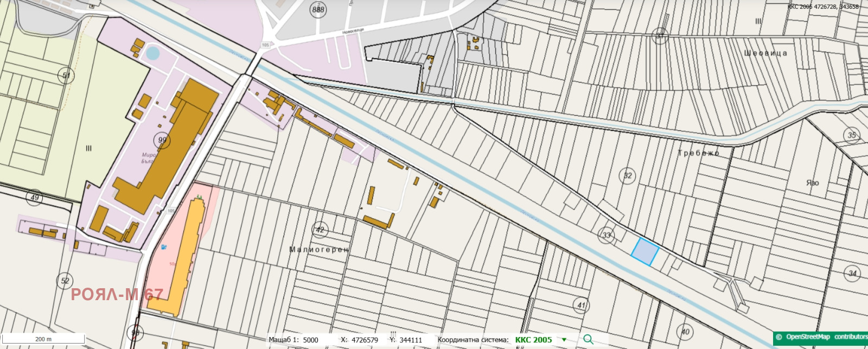
Task: Click the 105 road shield near Новоселци
Action: point(265,45)
